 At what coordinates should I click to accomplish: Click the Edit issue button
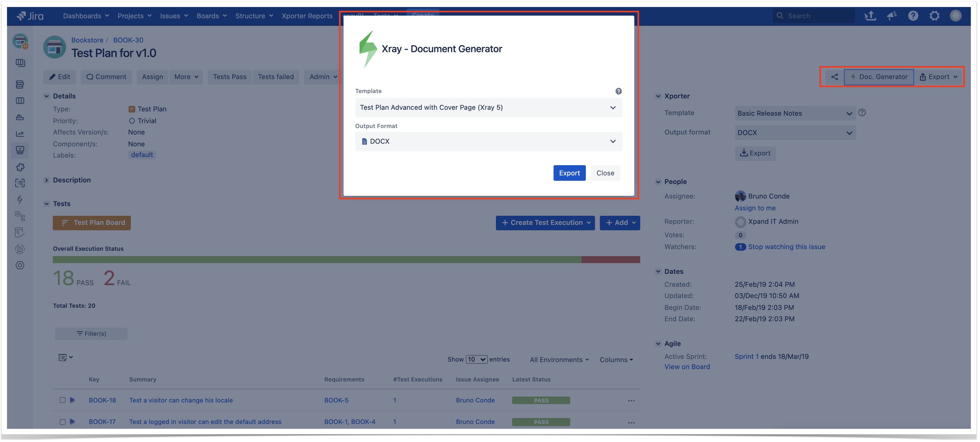(x=59, y=77)
